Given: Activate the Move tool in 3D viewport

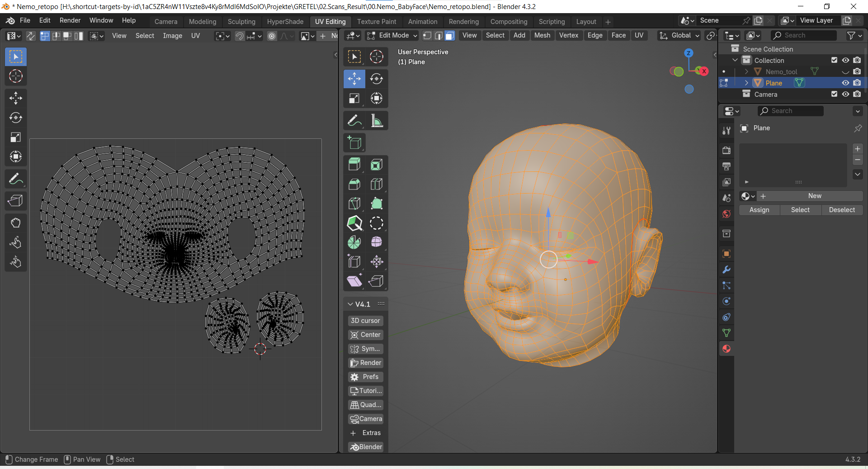Looking at the screenshot, I should point(354,79).
